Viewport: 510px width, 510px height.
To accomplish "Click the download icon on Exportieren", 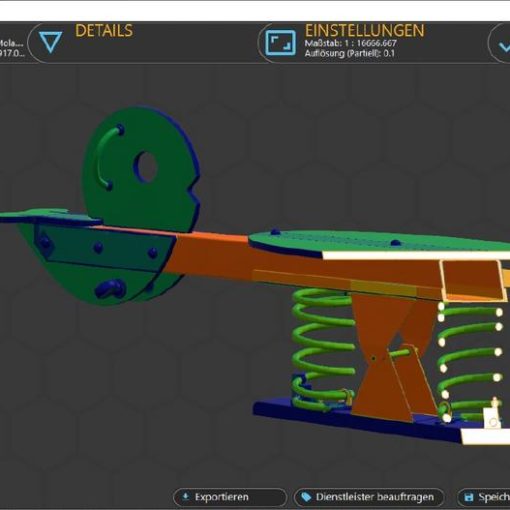I will [186, 497].
